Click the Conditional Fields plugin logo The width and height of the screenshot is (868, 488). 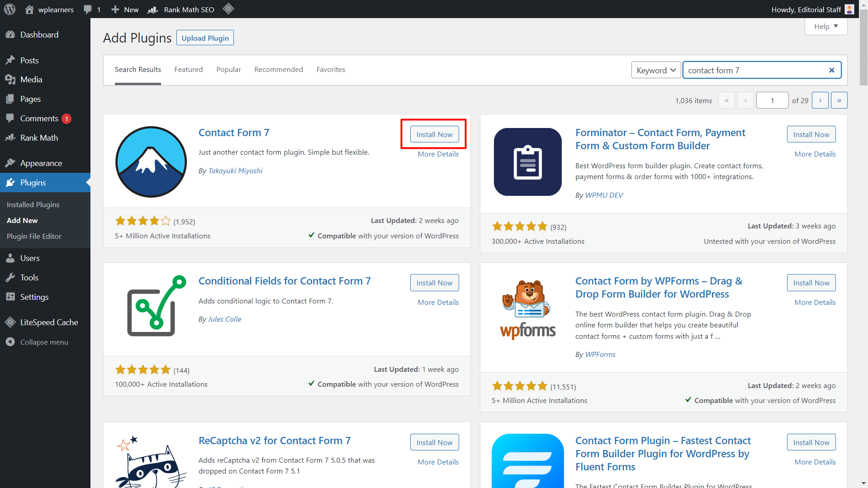point(157,306)
